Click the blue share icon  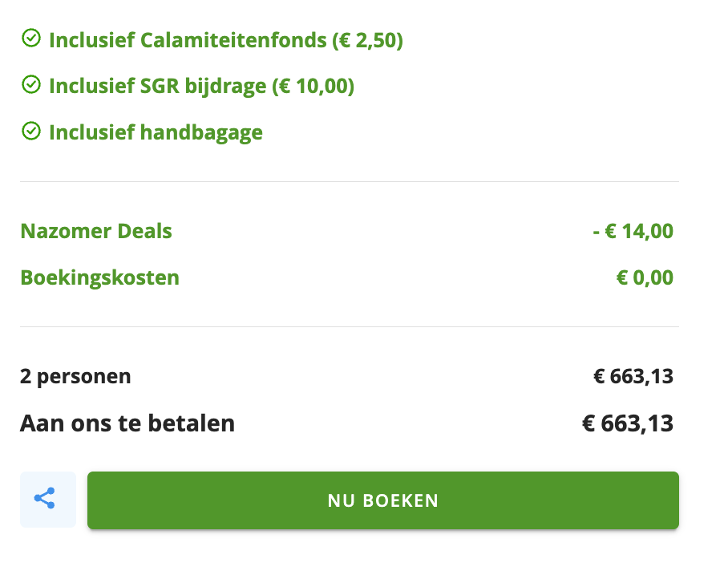coord(46,499)
